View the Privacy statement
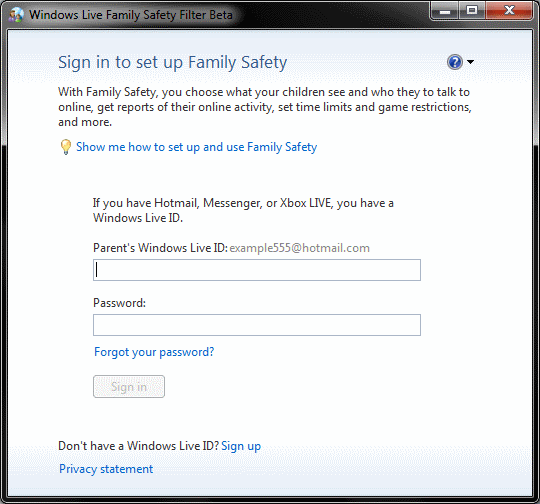The image size is (540, 504). point(106,469)
